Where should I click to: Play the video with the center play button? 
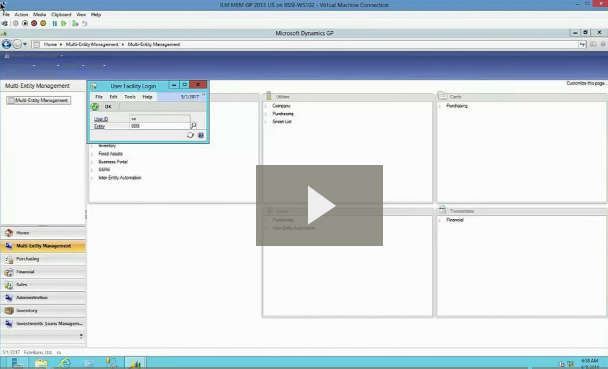319,205
